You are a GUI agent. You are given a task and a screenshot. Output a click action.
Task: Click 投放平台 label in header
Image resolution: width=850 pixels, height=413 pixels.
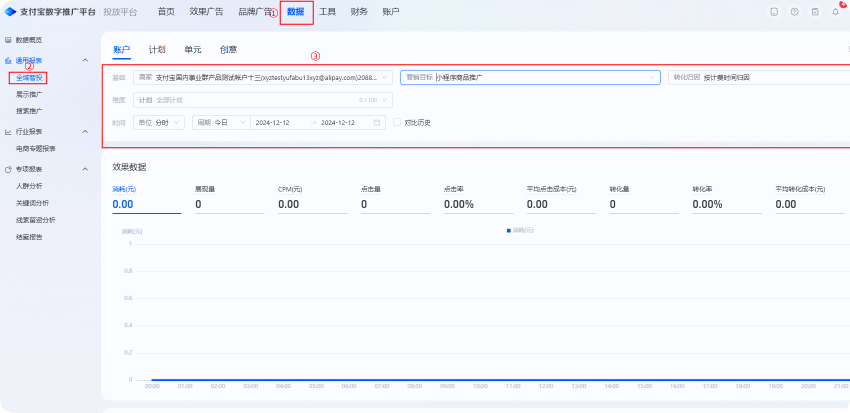pos(120,12)
